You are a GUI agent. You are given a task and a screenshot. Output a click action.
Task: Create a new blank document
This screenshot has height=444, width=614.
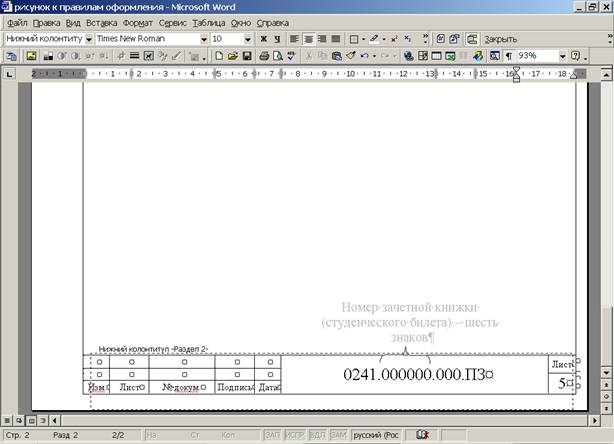click(219, 56)
